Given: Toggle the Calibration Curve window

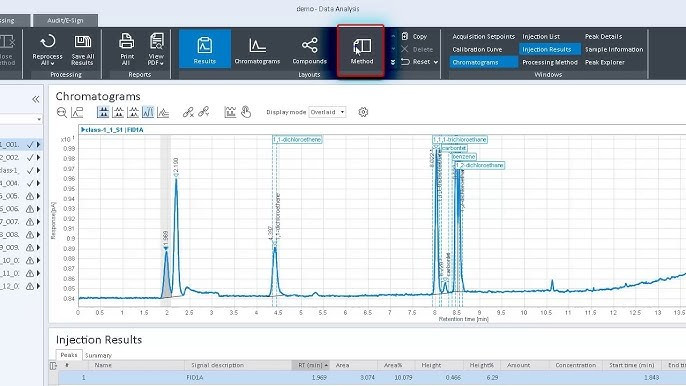Looking at the screenshot, I should point(477,49).
